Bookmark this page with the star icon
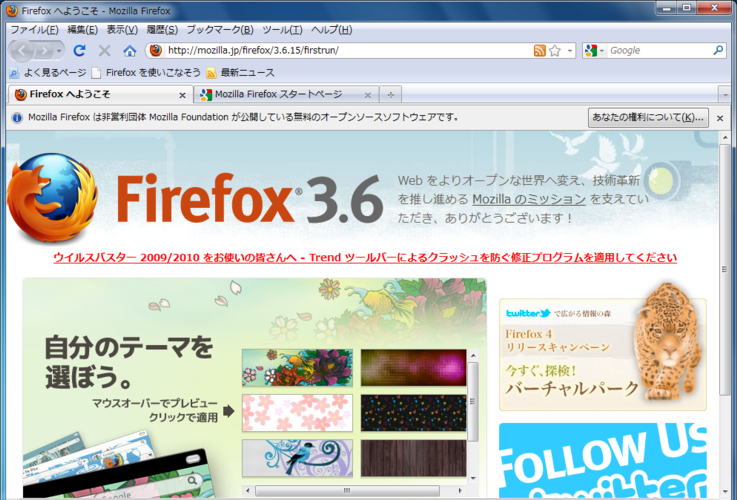The height and width of the screenshot is (500, 737). click(x=555, y=50)
